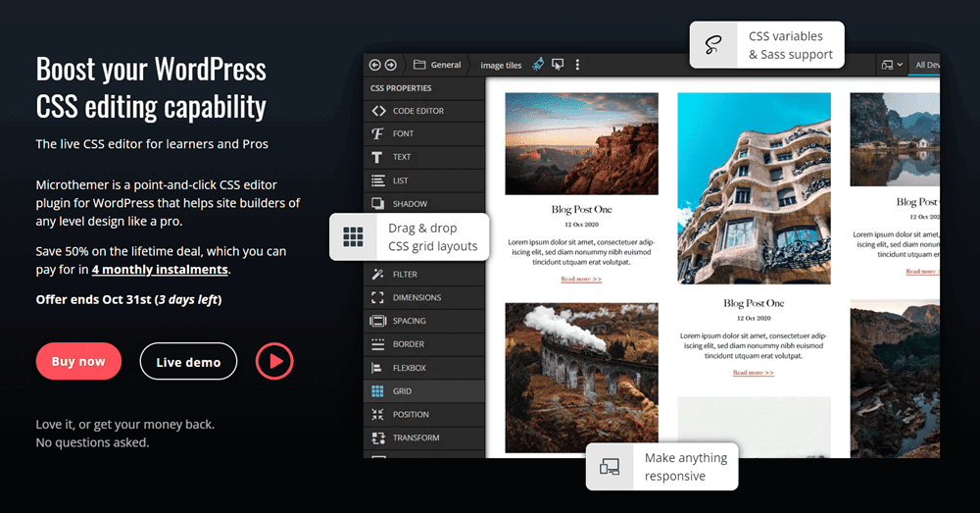980x513 pixels.
Task: Click the Sass swirl icon in callout
Action: [x=713, y=45]
